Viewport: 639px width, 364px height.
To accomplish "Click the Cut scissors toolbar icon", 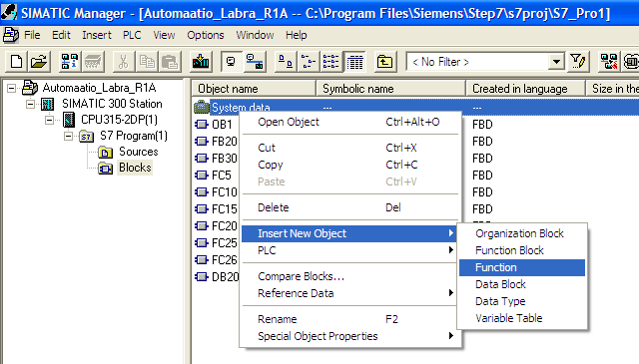I will point(124,62).
